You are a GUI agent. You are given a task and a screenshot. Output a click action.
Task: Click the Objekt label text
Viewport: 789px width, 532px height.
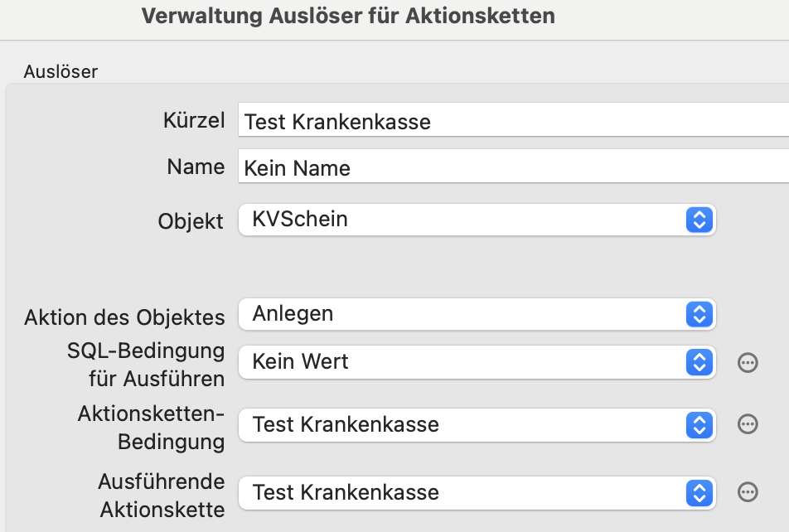[191, 221]
